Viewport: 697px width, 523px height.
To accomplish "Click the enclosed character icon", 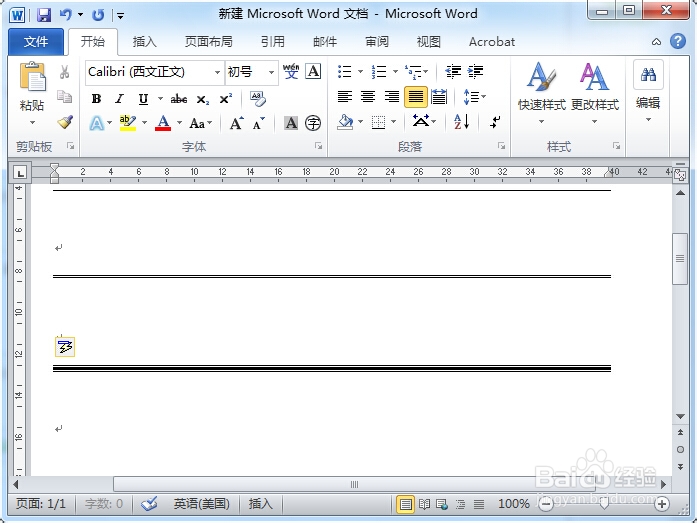I will (x=313, y=123).
